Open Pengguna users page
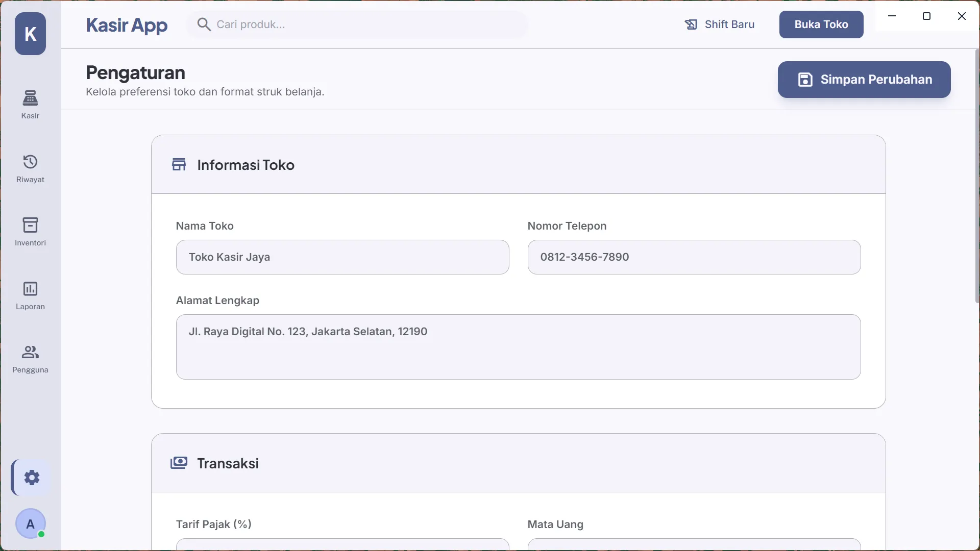This screenshot has width=980, height=551. point(30,359)
